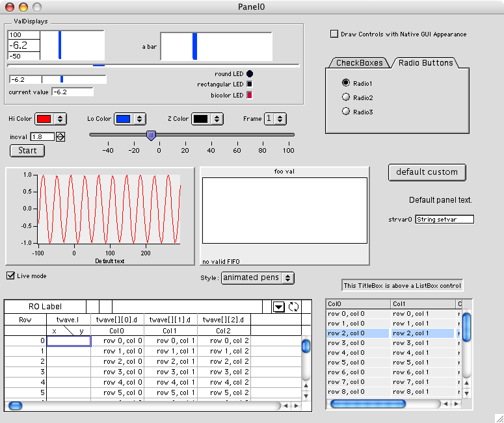
Task: Click the Default panel text label
Action: click(440, 200)
